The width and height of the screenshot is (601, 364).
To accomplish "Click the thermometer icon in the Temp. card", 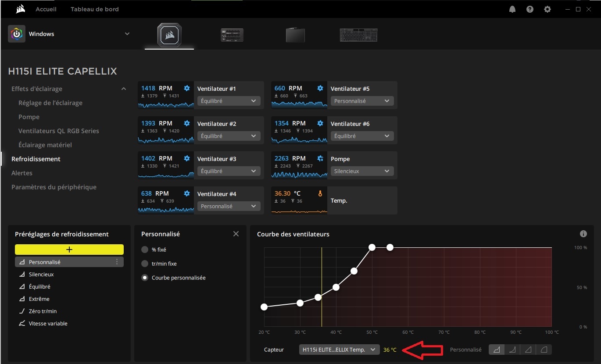I will (x=320, y=193).
